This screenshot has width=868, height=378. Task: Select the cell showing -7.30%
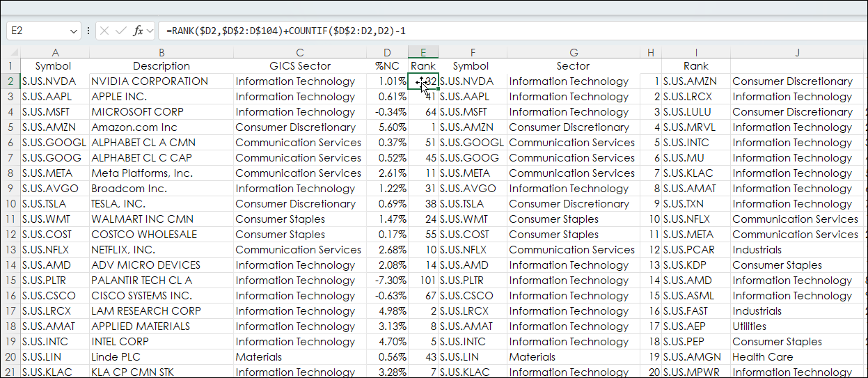[x=387, y=281]
